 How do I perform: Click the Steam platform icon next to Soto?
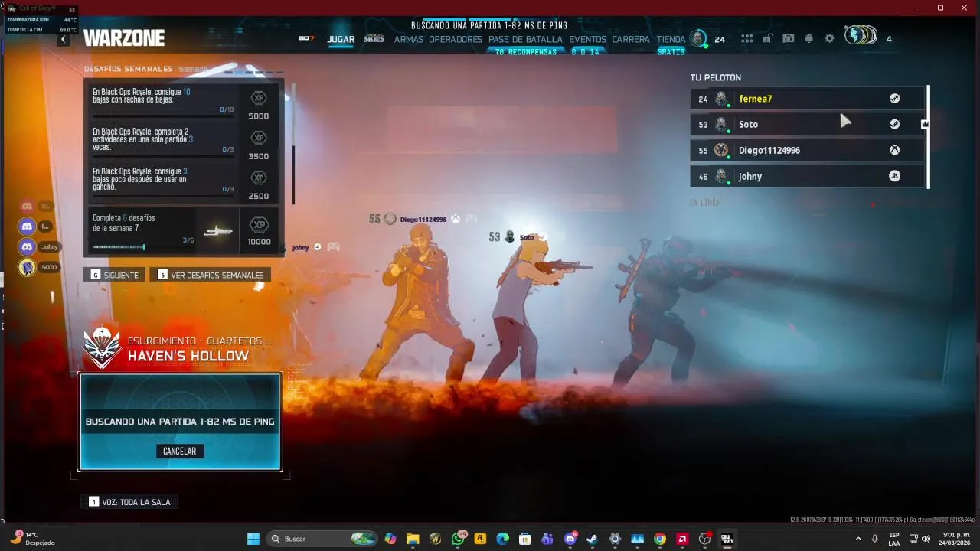coord(894,124)
